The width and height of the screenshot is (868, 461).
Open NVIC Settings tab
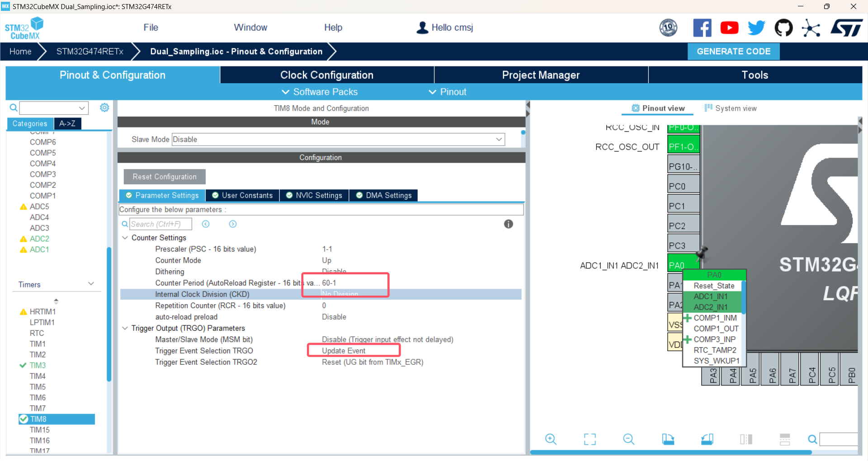tap(314, 195)
